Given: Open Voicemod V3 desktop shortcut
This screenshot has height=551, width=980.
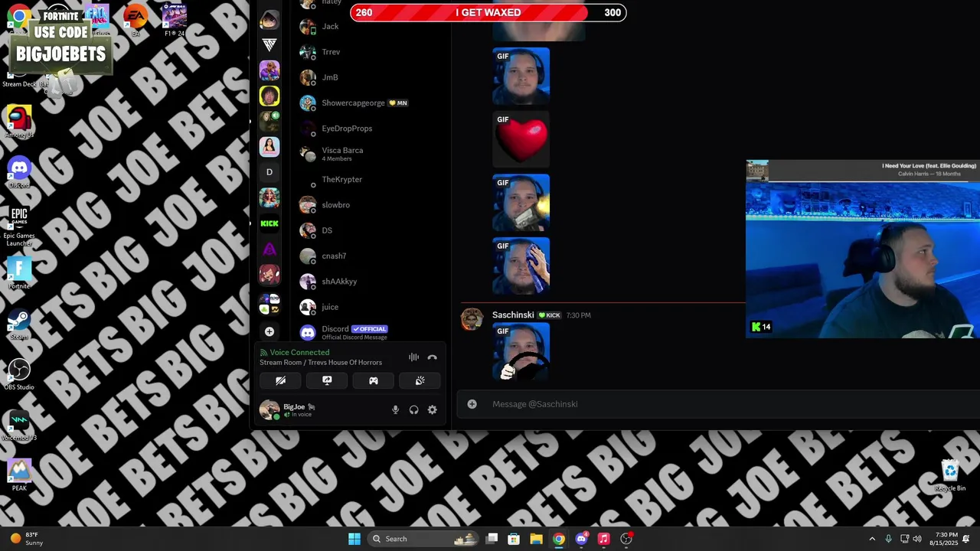Looking at the screenshot, I should [x=19, y=425].
